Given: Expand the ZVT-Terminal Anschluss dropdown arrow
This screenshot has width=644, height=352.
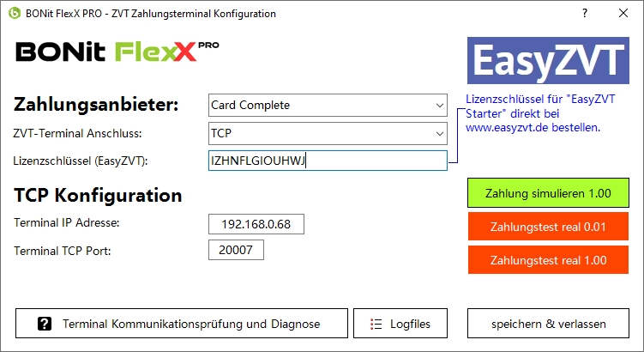Looking at the screenshot, I should (x=439, y=134).
